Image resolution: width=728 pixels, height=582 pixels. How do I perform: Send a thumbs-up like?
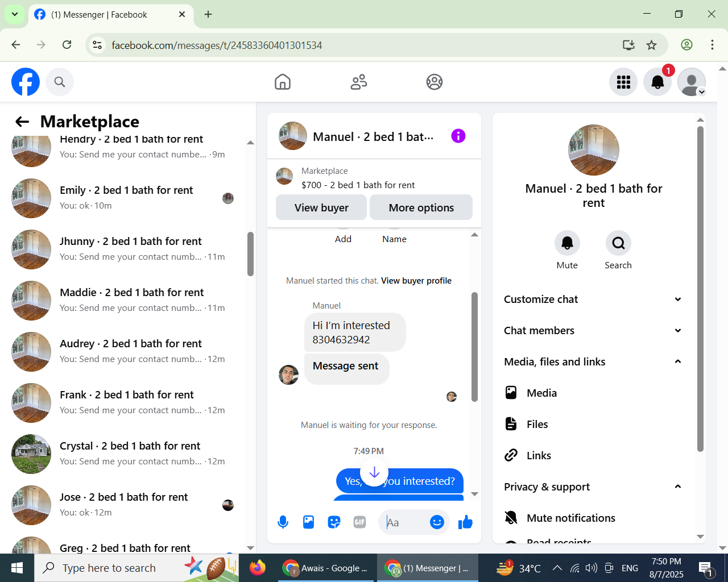tap(465, 522)
